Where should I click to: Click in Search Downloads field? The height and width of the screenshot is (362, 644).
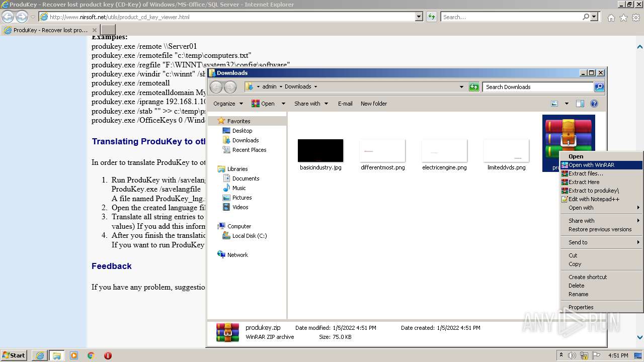pyautogui.click(x=538, y=87)
